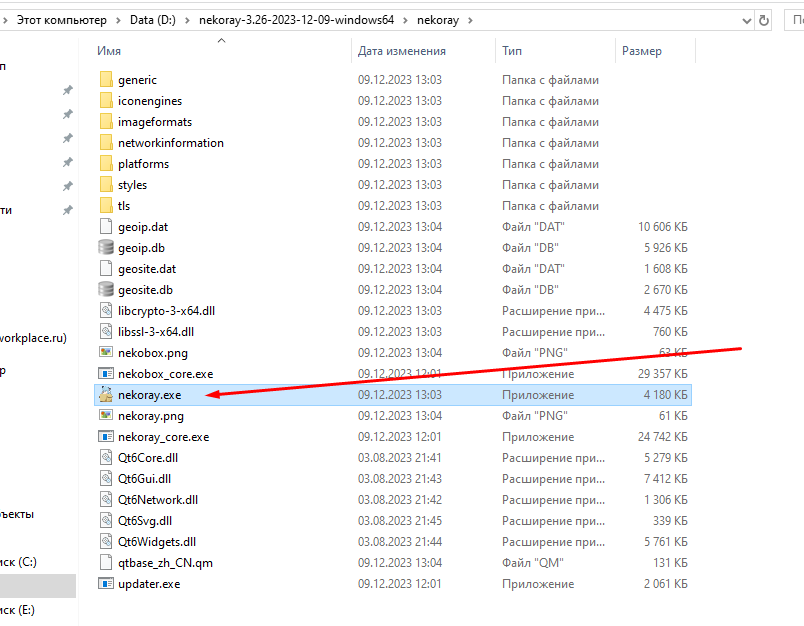
Task: Open the platforms folder
Action: coord(143,164)
